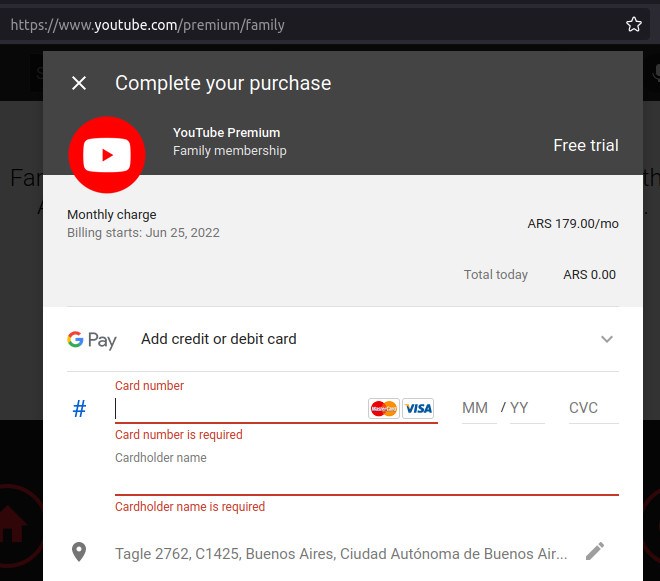Focus the Cardholder name field

tap(366, 481)
